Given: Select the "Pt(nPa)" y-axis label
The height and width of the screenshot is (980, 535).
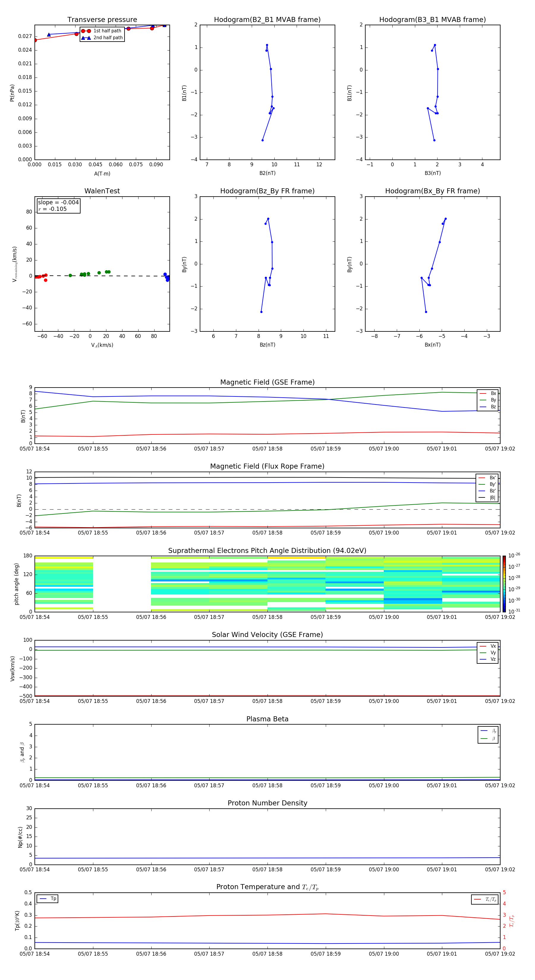Looking at the screenshot, I should [x=12, y=93].
